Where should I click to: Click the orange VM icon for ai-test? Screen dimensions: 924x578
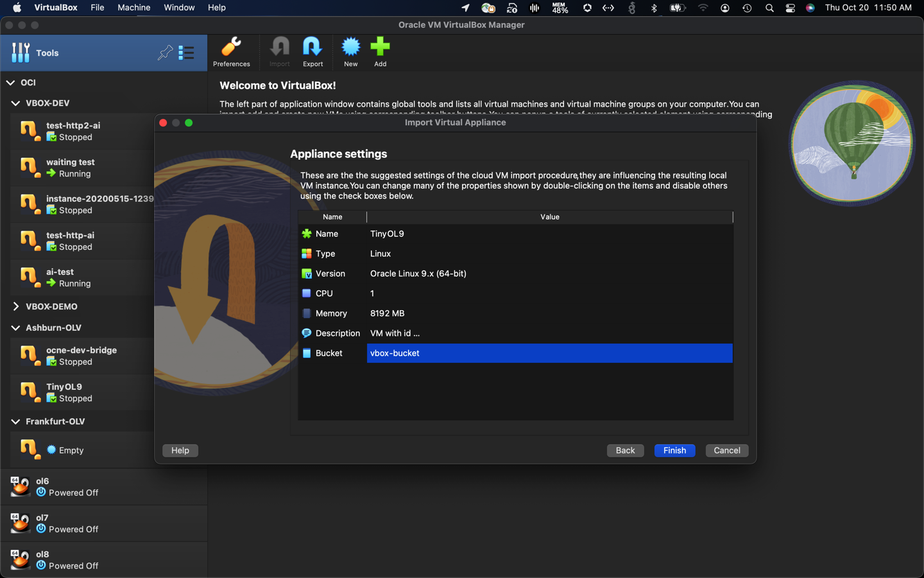coord(30,277)
